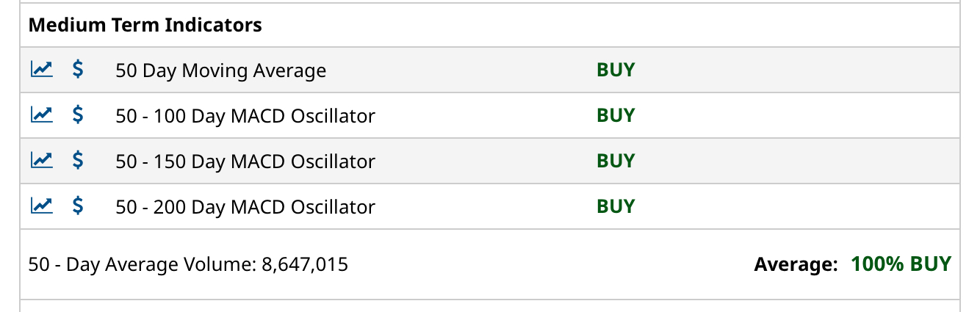The height and width of the screenshot is (312, 980).
Task: Click dollar icon beside 50 - 200 Day MACD
Action: [x=78, y=206]
